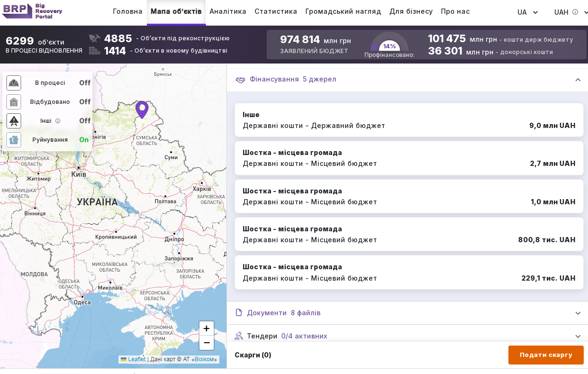Enable the Відбудовано map layer
588x374 pixels.
pos(85,102)
